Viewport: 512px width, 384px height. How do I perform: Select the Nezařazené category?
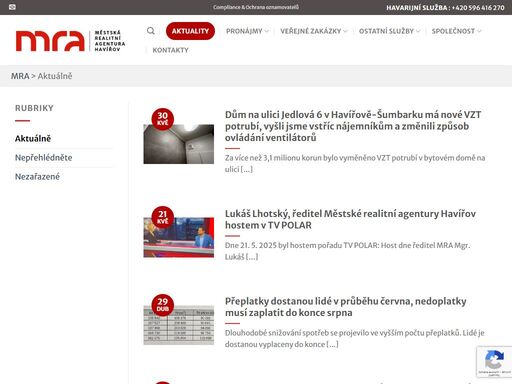[37, 176]
